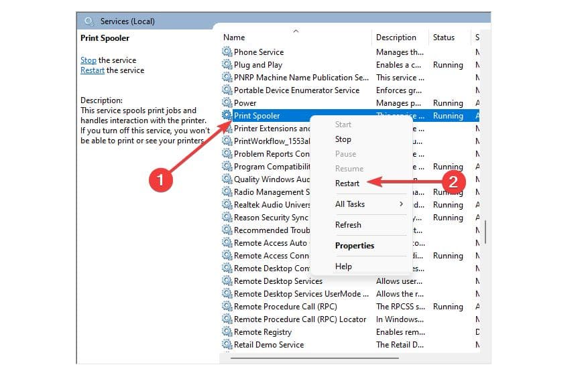Image resolution: width=588 pixels, height=379 pixels.
Task: Select the Remote Desktop Services name
Action: pos(278,281)
